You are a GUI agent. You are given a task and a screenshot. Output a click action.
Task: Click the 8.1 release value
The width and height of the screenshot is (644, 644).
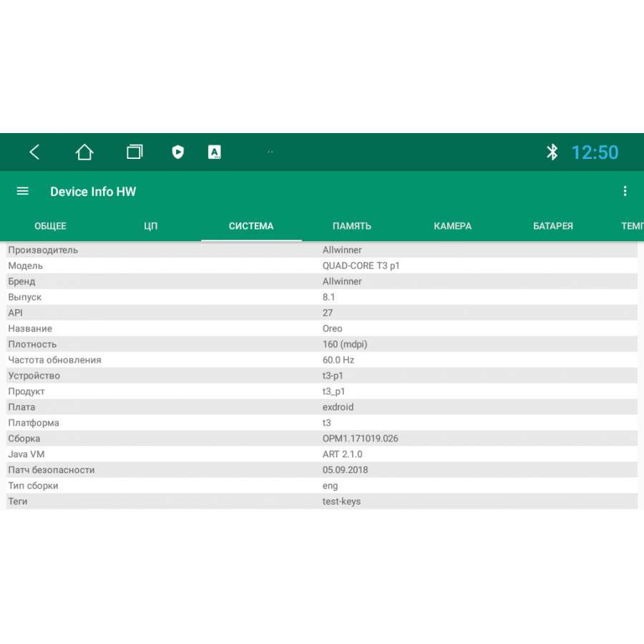(x=328, y=298)
